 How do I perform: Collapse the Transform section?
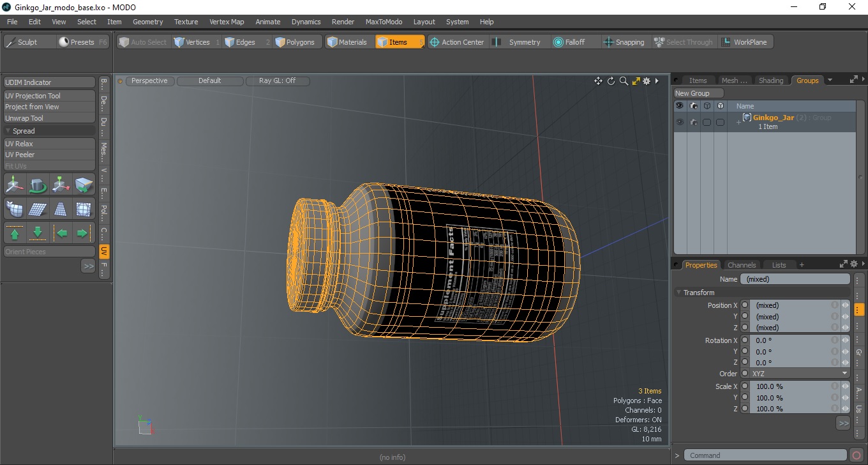[x=679, y=293]
